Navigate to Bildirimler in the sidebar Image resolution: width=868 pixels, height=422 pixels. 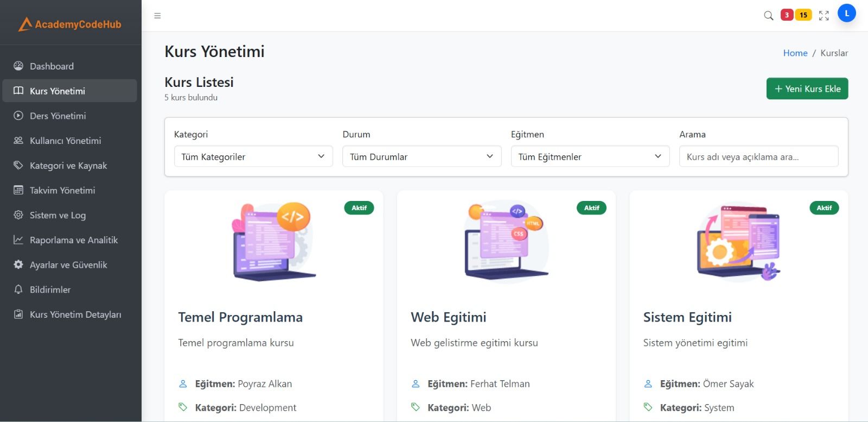[50, 289]
